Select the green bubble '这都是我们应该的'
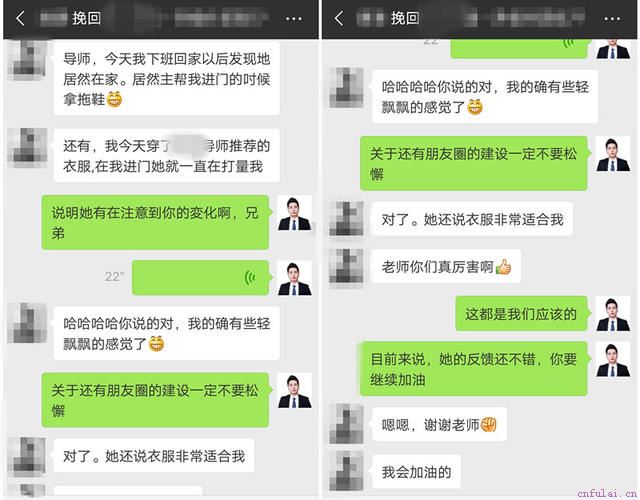The width and height of the screenshot is (640, 500). coord(521,314)
